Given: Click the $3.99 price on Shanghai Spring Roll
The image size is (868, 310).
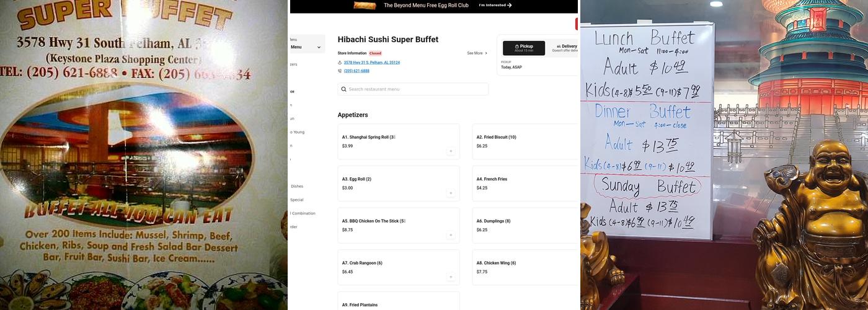Looking at the screenshot, I should (347, 146).
